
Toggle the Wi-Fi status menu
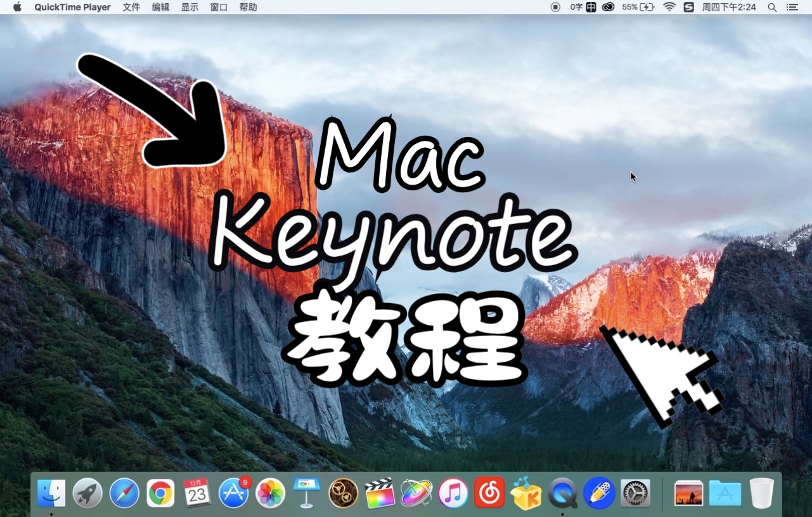point(668,7)
